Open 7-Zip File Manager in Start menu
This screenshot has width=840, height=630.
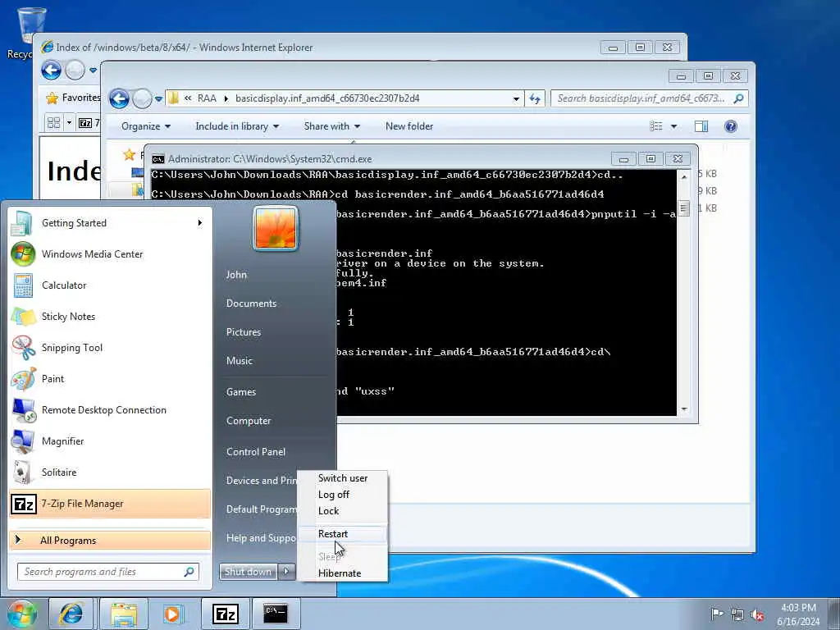[110, 504]
